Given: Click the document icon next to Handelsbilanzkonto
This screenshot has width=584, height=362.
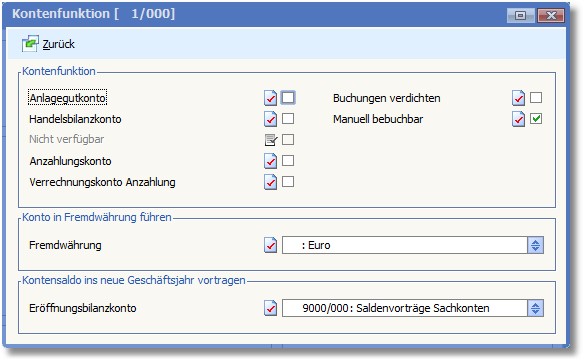Looking at the screenshot, I should click(x=270, y=119).
